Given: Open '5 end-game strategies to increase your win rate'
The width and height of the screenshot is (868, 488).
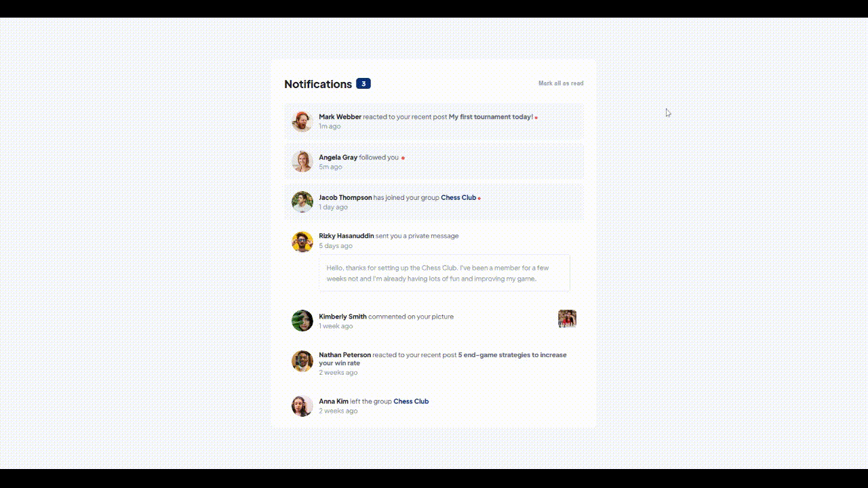Looking at the screenshot, I should (513, 354).
